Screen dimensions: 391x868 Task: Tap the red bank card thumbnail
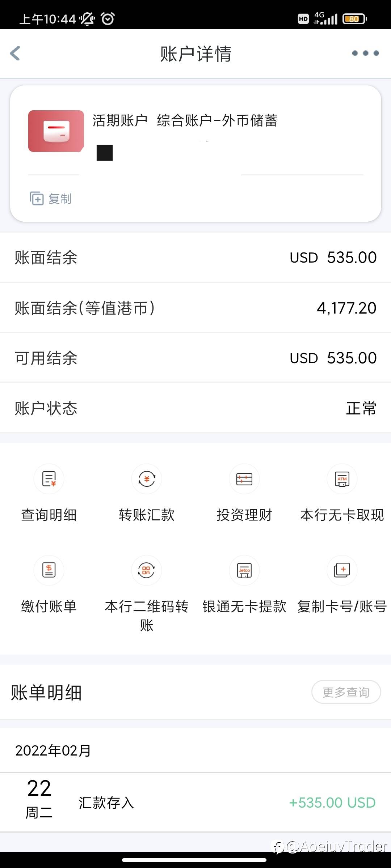tap(56, 131)
